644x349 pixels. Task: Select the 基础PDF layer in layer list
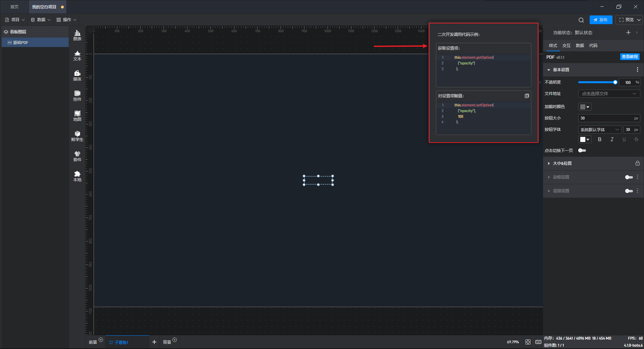tap(35, 43)
